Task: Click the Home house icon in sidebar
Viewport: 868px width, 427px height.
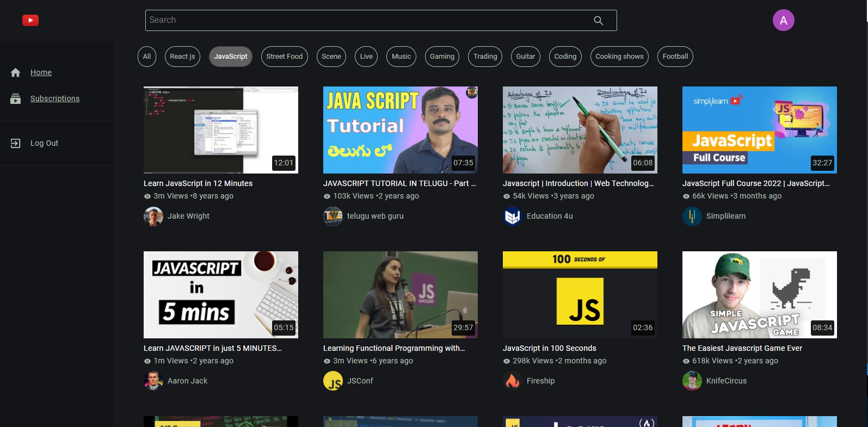Action: [15, 72]
